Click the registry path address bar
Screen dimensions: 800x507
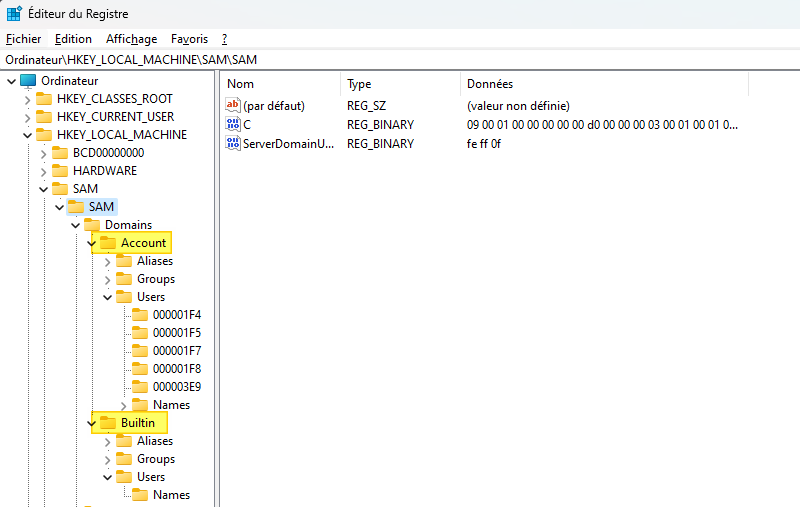click(400, 60)
